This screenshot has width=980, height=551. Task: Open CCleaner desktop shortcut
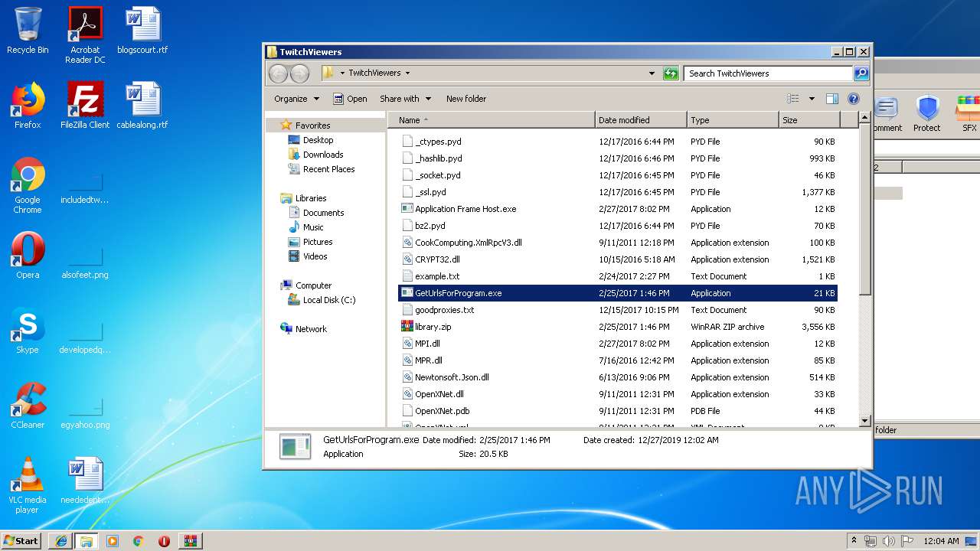tap(28, 406)
